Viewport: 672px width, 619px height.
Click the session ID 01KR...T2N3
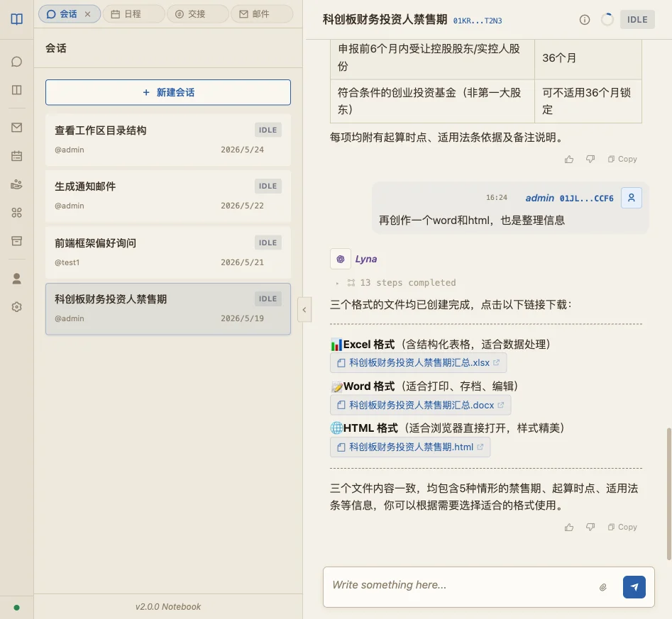[478, 21]
